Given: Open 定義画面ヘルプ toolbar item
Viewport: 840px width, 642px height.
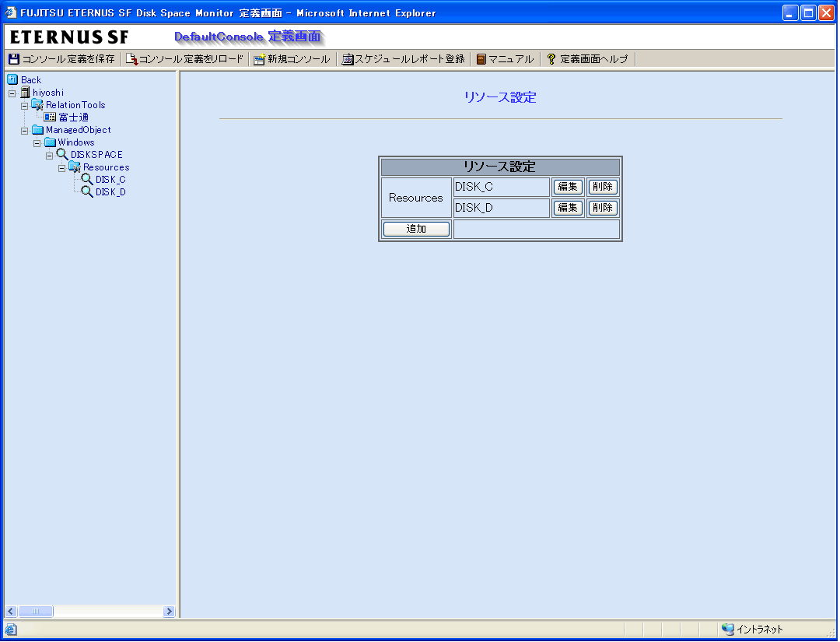Looking at the screenshot, I should click(x=587, y=59).
